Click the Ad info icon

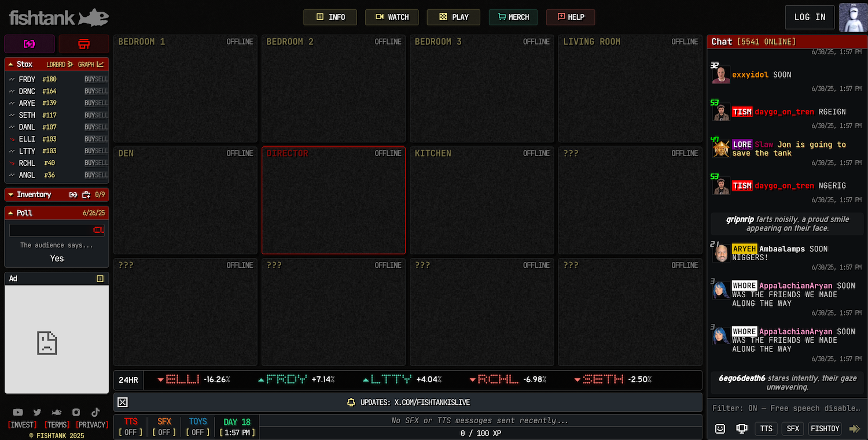tap(100, 279)
